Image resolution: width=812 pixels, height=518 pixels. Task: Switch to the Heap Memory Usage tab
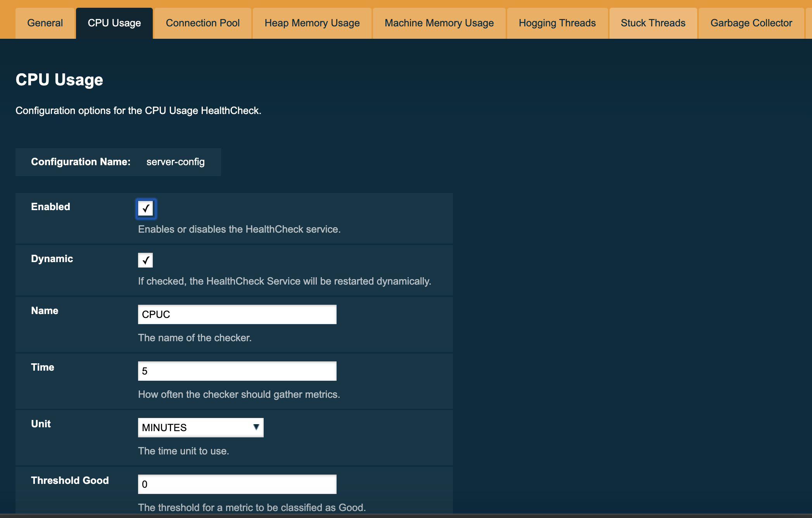[312, 23]
